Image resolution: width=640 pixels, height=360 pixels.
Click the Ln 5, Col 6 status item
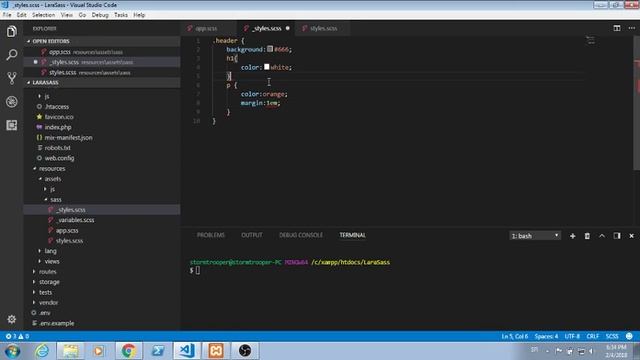point(515,336)
